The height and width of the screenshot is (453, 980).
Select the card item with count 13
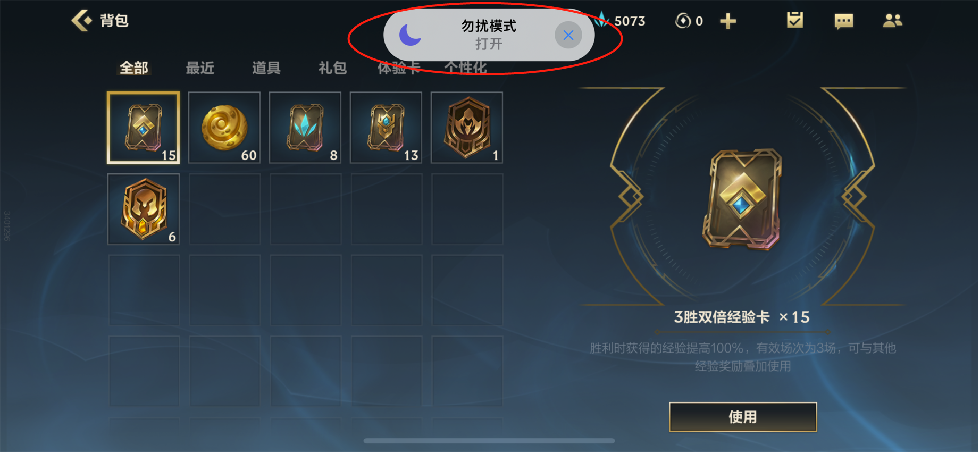tap(386, 128)
